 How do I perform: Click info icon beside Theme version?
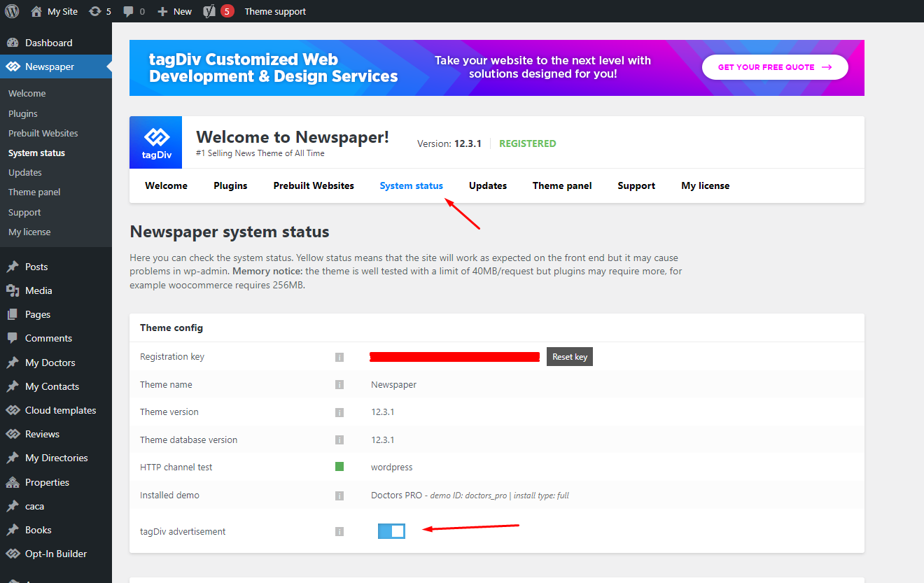[x=339, y=412]
